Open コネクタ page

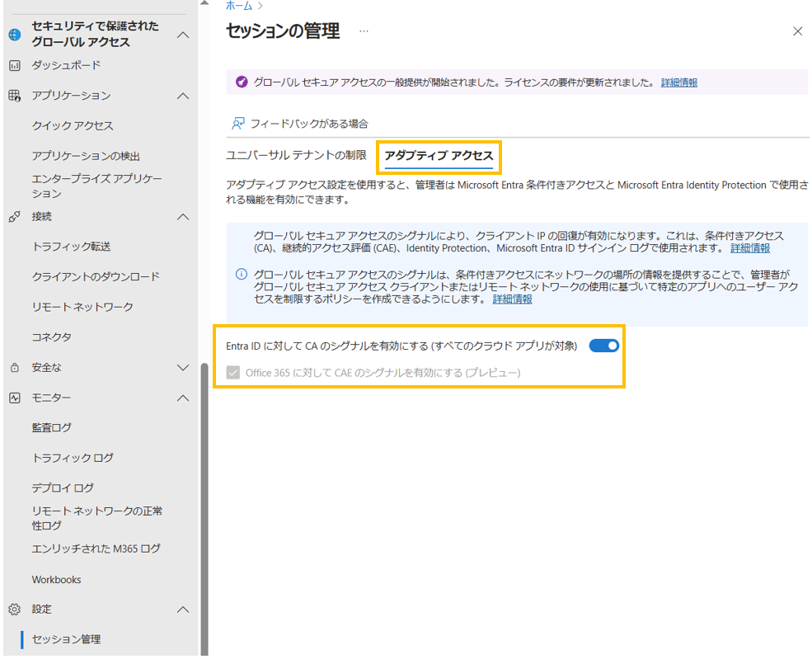pyautogui.click(x=51, y=337)
